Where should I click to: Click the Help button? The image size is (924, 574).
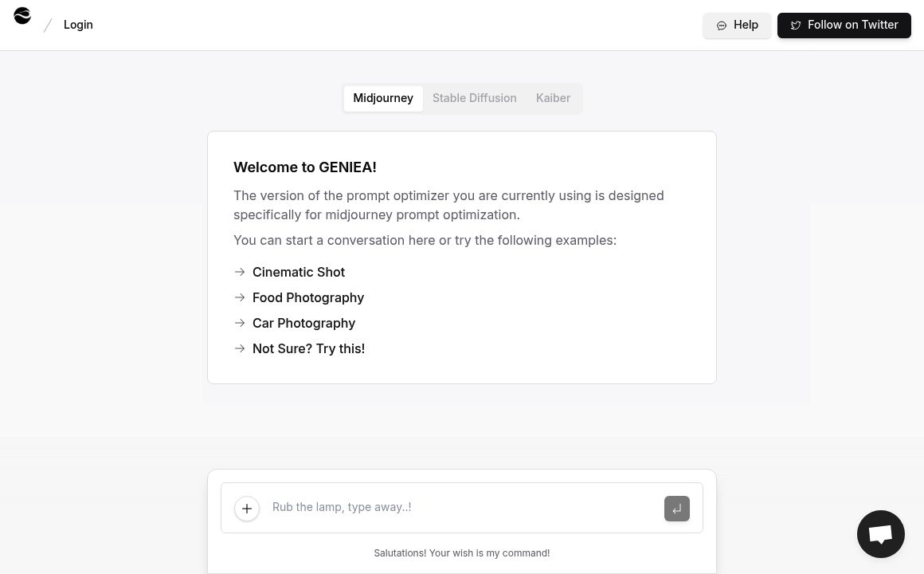pos(737,26)
